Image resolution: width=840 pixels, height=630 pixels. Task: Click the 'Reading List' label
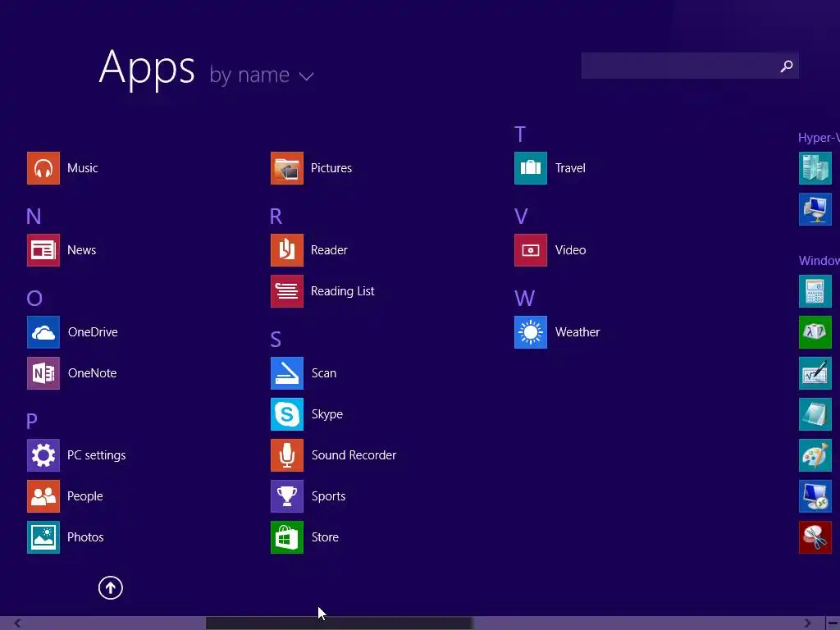point(343,291)
